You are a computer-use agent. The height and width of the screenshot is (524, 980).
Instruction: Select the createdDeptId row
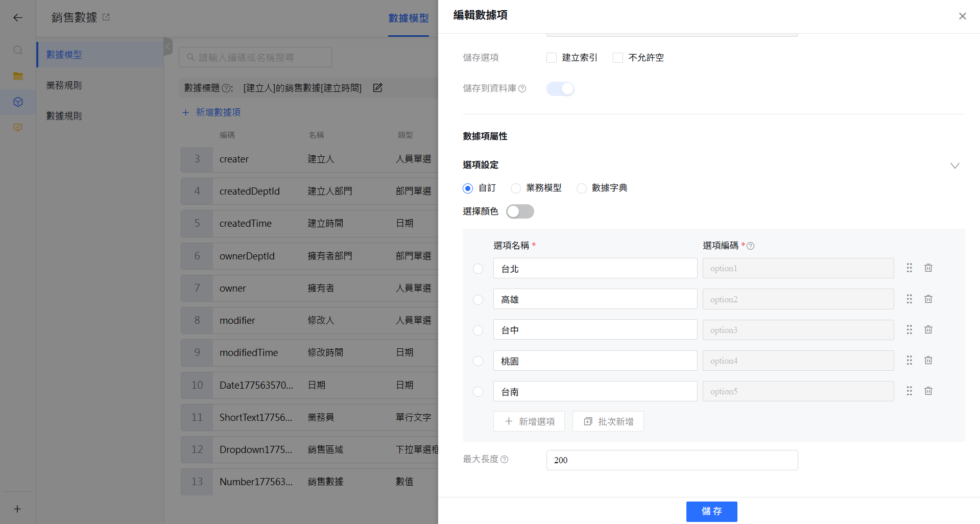pyautogui.click(x=309, y=192)
